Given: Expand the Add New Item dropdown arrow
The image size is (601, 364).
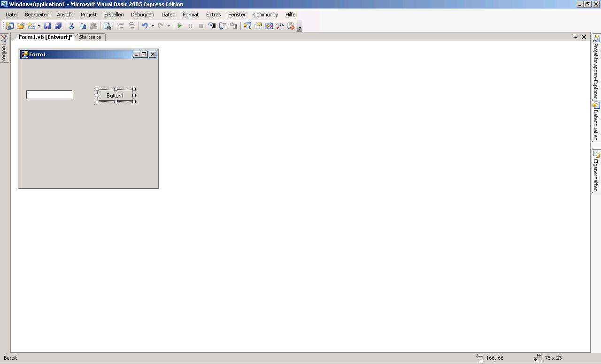Looking at the screenshot, I should click(39, 26).
